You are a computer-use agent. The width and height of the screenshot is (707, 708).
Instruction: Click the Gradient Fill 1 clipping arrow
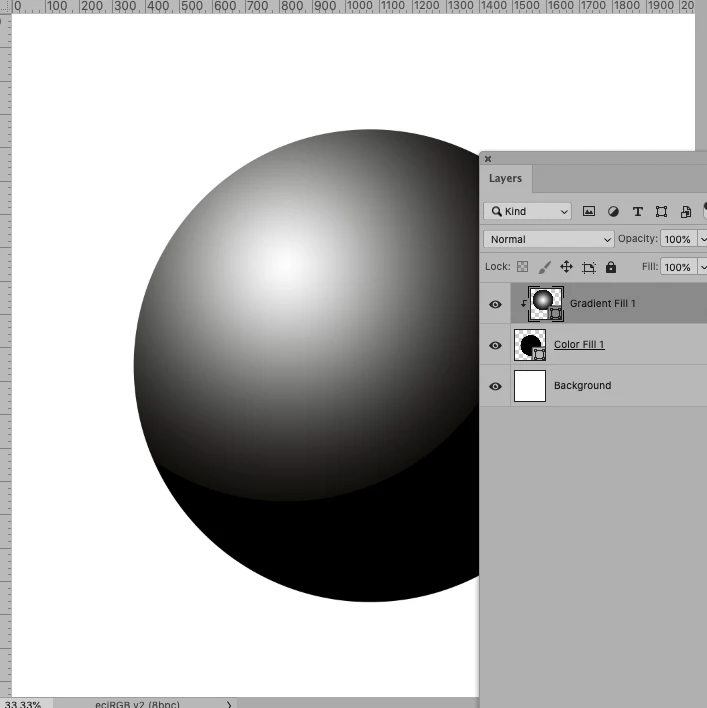click(523, 303)
